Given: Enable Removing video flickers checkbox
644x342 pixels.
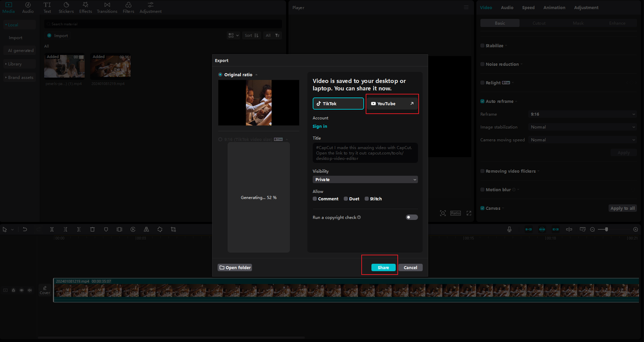Looking at the screenshot, I should tap(482, 171).
